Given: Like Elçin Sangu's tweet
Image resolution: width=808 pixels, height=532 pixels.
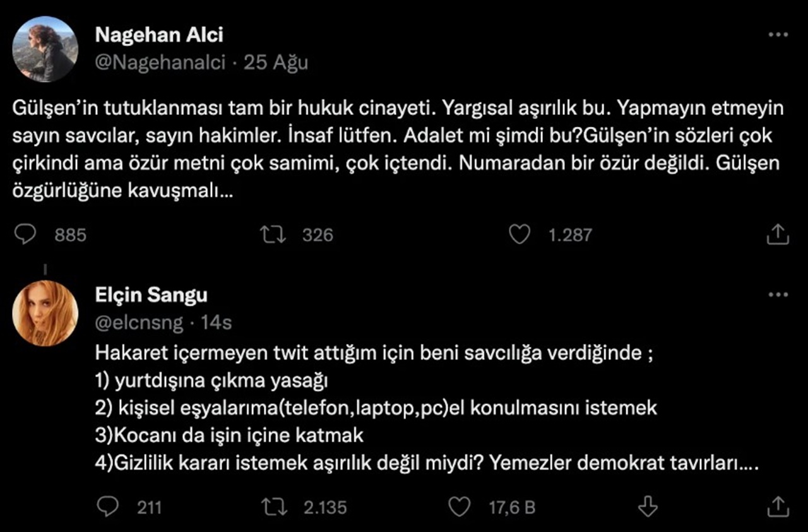Looking at the screenshot, I should point(459,506).
